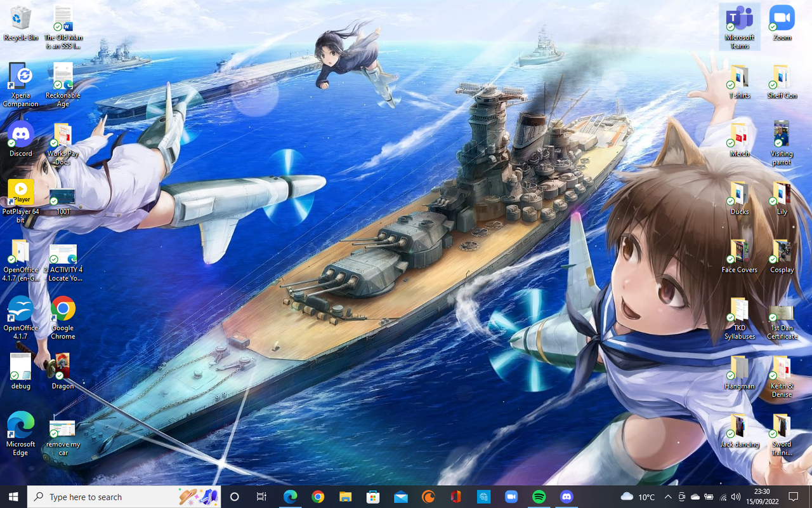Image resolution: width=812 pixels, height=508 pixels.
Task: Select the Zoom desktop shortcut
Action: 782,23
